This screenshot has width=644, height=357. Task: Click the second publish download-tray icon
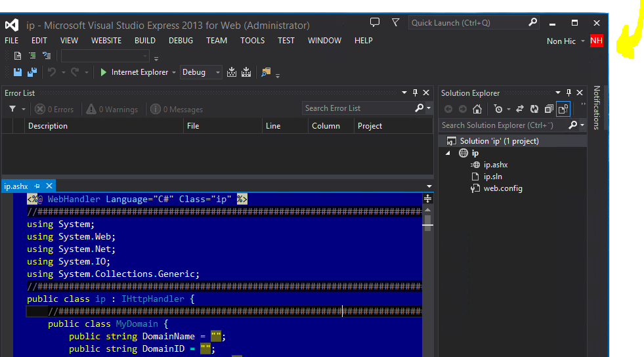(246, 72)
